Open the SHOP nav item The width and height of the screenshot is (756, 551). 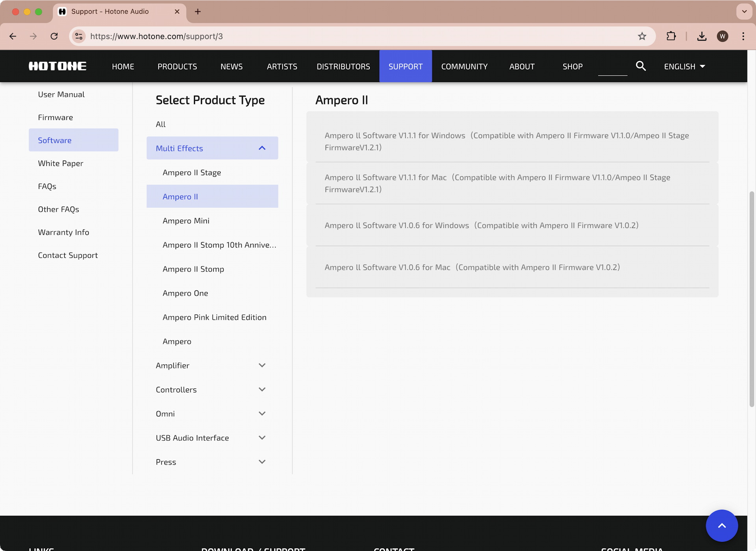tap(573, 67)
